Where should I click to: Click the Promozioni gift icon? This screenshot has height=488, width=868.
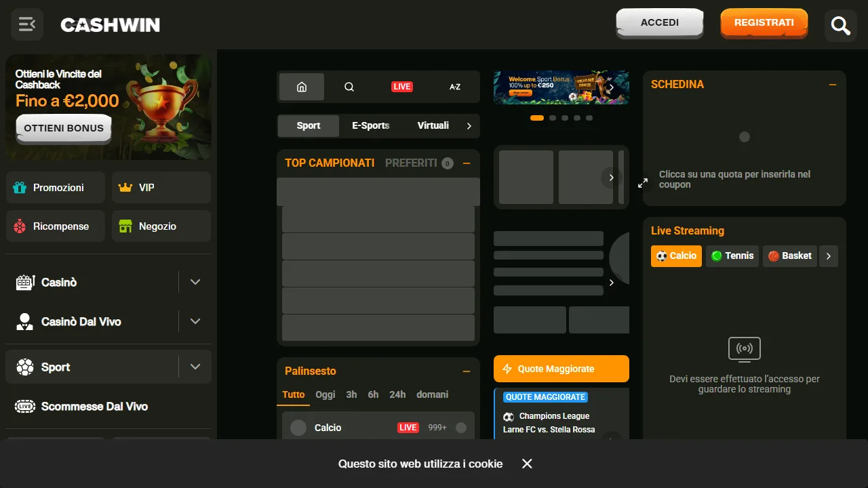click(20, 188)
